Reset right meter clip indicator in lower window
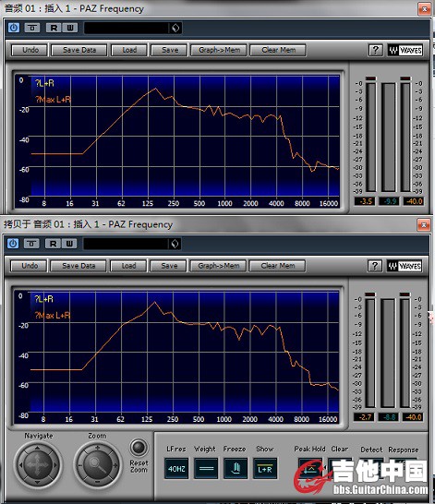 click(405, 294)
